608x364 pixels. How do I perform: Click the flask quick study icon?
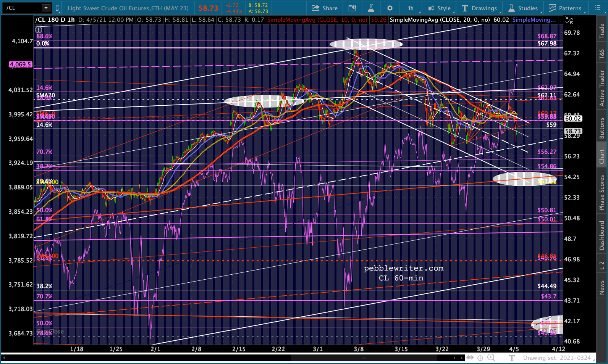coord(371,8)
